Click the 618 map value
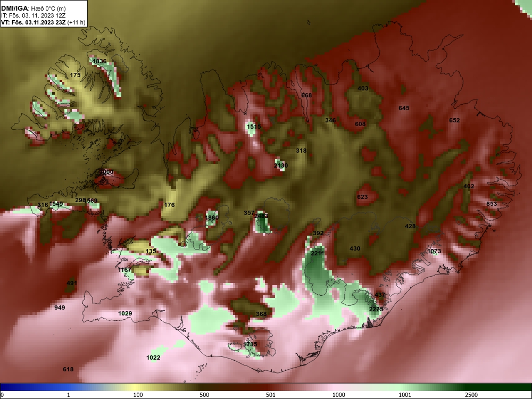This screenshot has height=399, width=532. pyautogui.click(x=68, y=370)
